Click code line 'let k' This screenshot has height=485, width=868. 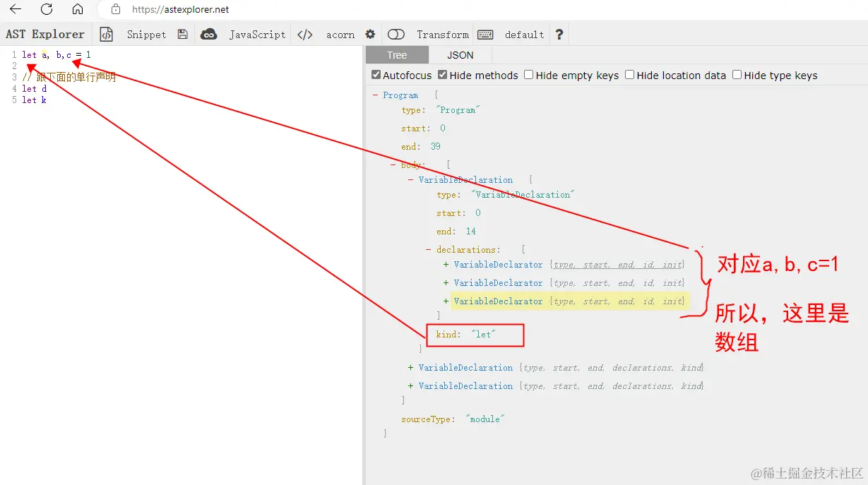coord(35,100)
